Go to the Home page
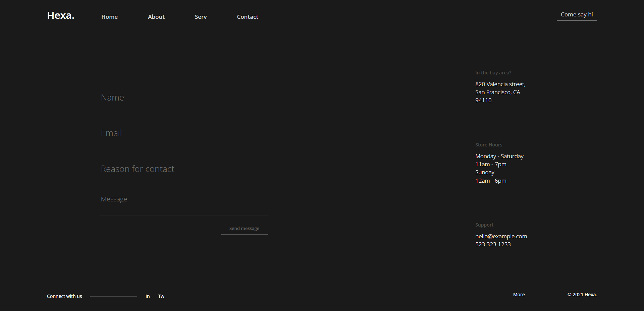Viewport: 644px width, 311px height. (109, 17)
